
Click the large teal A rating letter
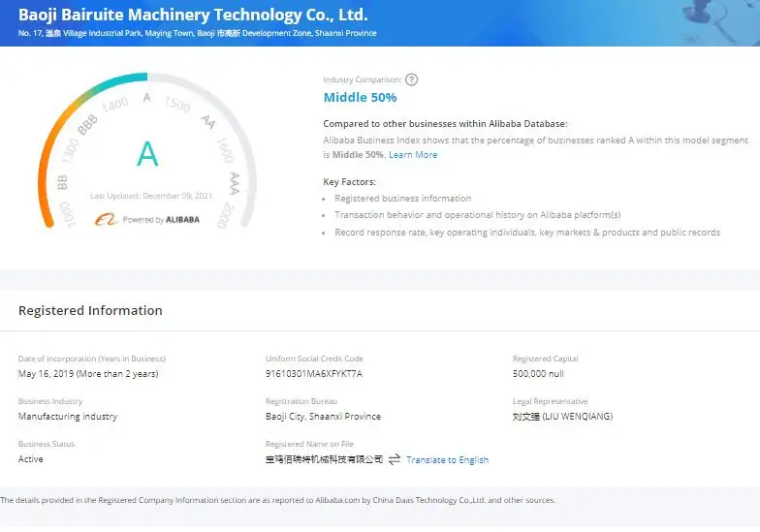(147, 153)
